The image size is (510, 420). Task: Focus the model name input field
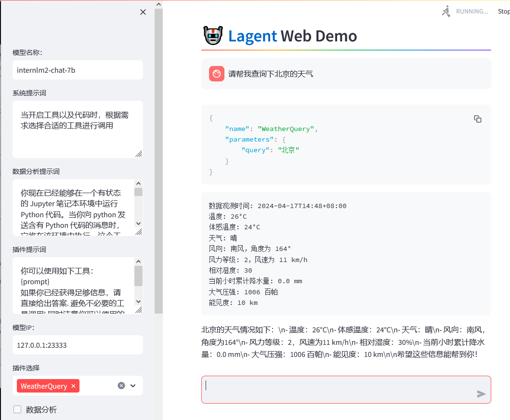[78, 70]
